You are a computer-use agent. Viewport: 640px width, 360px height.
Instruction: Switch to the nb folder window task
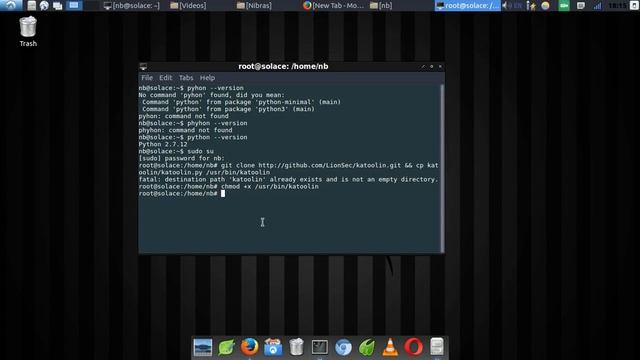[381, 5]
